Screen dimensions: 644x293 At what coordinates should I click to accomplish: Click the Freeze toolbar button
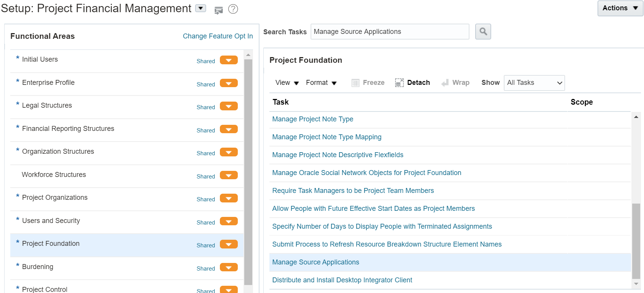pos(368,83)
